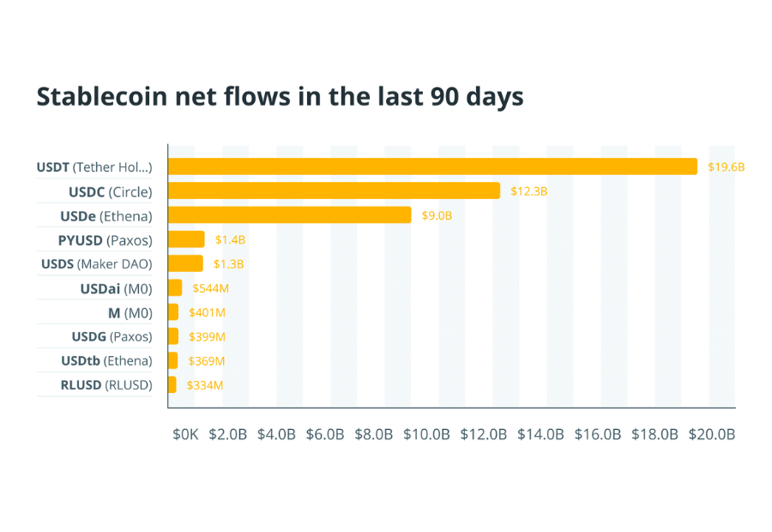Click the USDC (Circle) bar
772x532 pixels.
(334, 190)
